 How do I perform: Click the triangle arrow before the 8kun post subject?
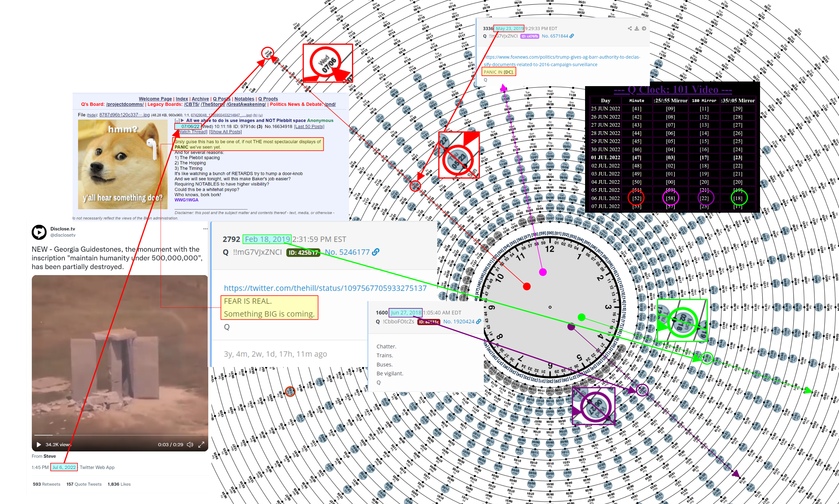tap(182, 120)
